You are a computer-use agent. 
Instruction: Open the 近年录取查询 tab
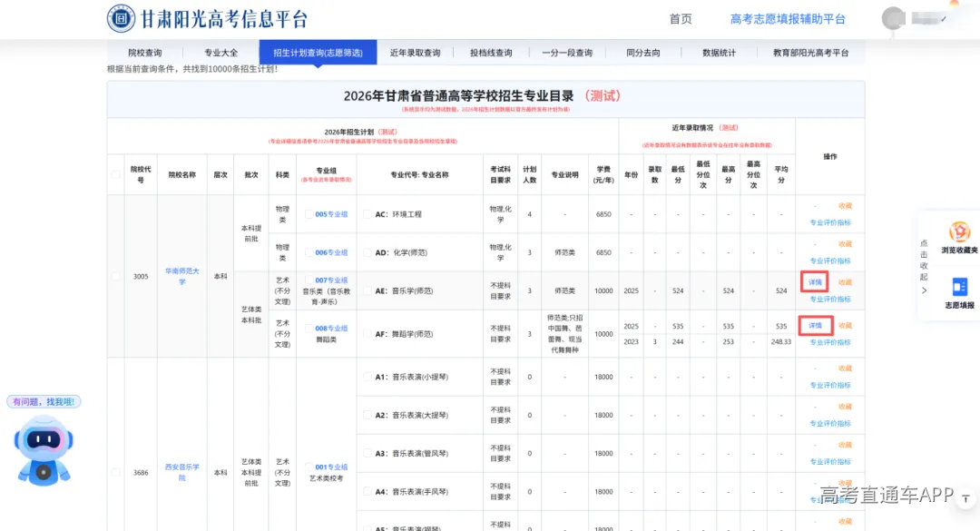[415, 53]
